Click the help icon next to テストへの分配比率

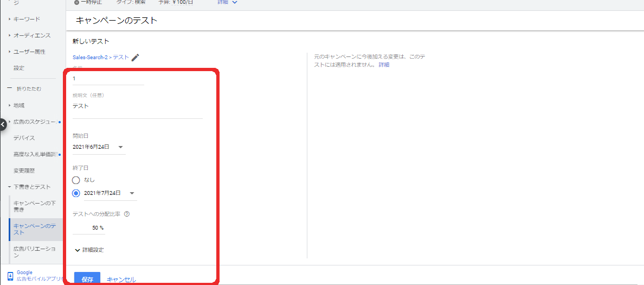(x=126, y=214)
